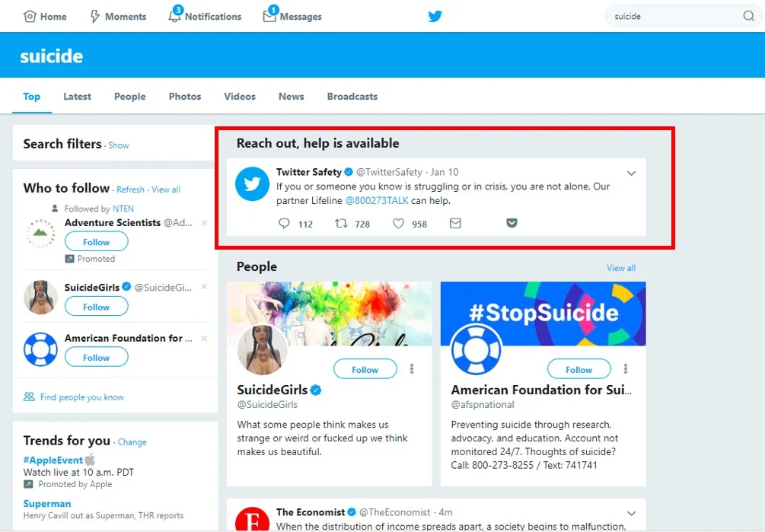Like the Twitter Safety tweet
Image resolution: width=765 pixels, height=532 pixels.
point(399,223)
